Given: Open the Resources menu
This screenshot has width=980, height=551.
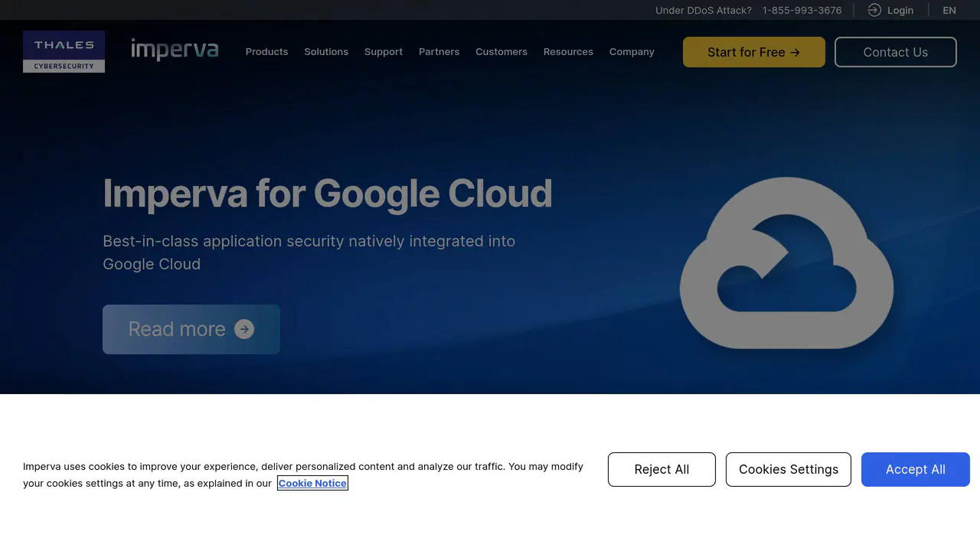Looking at the screenshot, I should tap(568, 52).
